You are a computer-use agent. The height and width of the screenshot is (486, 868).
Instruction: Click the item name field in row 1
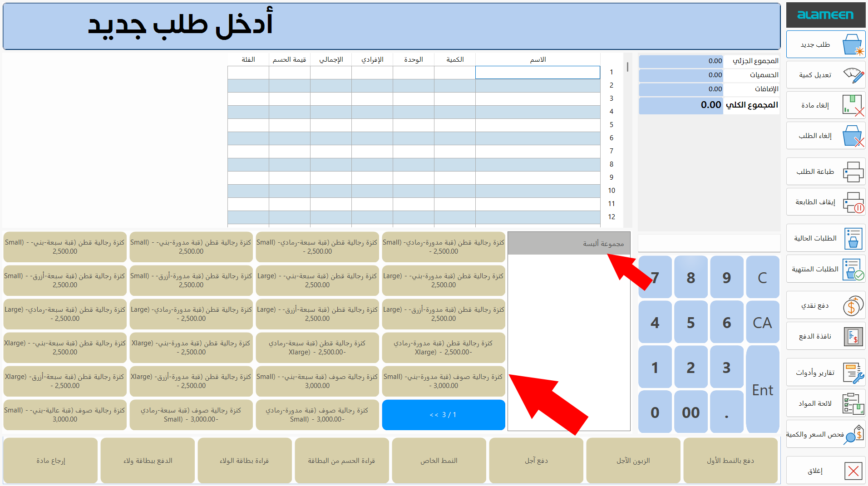click(538, 72)
